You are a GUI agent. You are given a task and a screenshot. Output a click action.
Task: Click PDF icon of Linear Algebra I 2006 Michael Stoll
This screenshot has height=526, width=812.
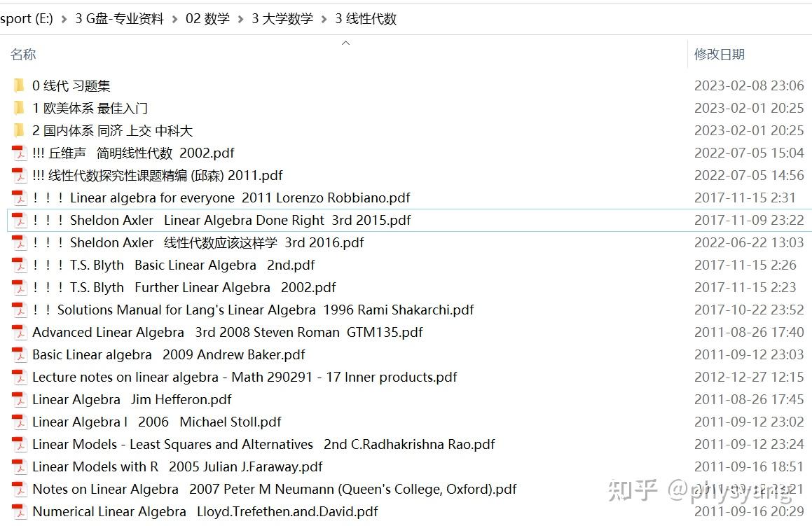coord(19,422)
